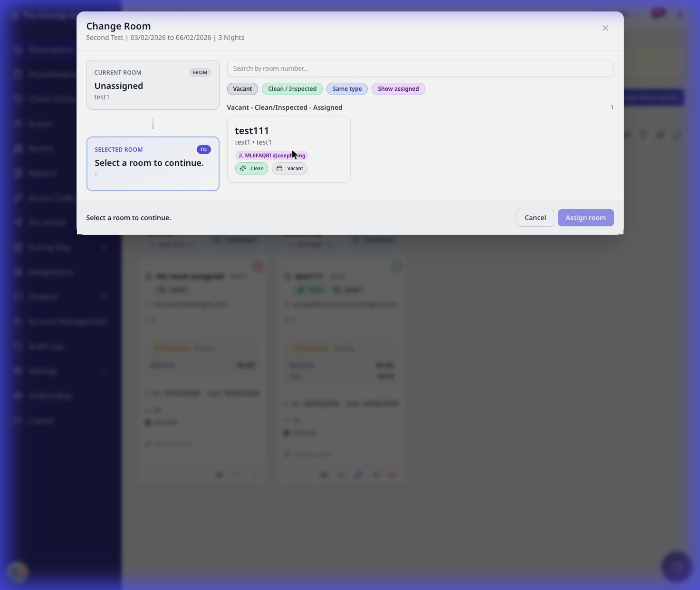This screenshot has width=700, height=590.
Task: Click the Logout icon in the sidebar
Action: [18, 420]
